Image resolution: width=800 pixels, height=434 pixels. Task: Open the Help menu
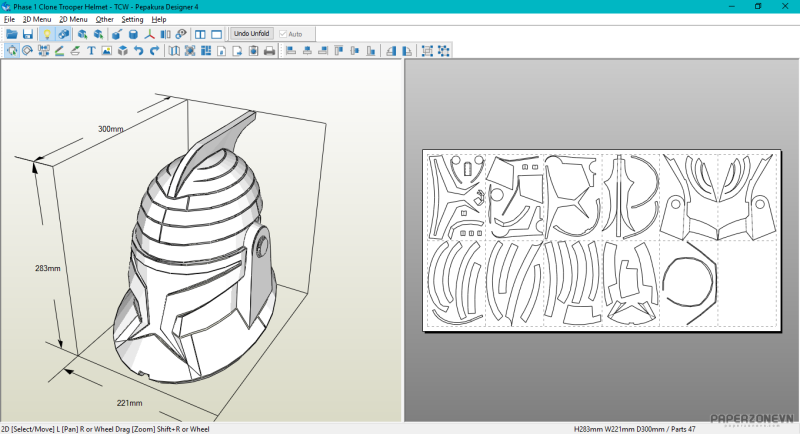159,19
